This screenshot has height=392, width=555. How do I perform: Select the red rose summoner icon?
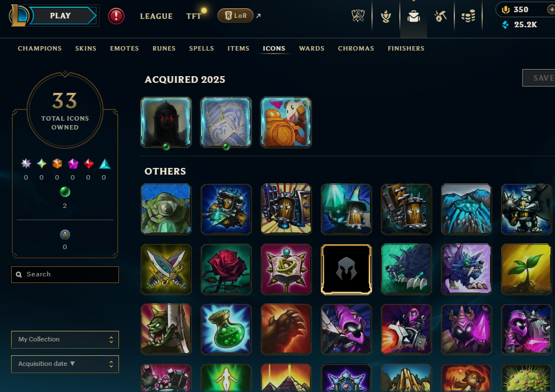coord(226,269)
